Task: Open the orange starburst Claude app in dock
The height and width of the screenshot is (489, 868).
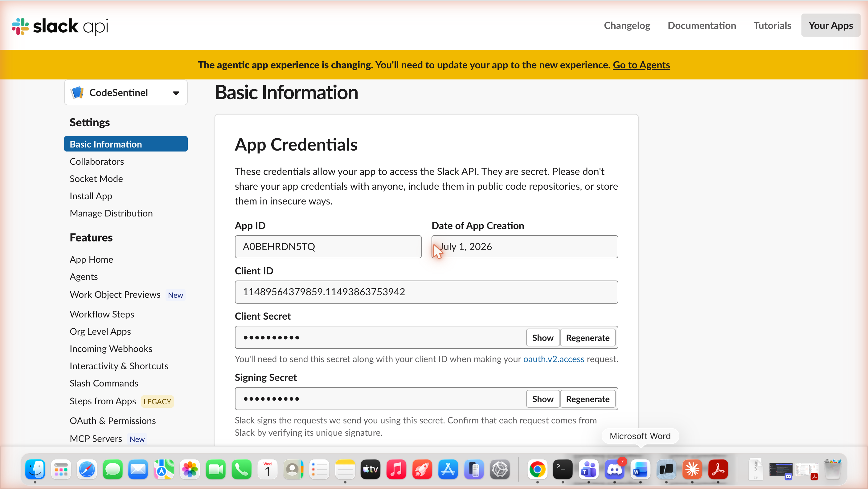Action: [x=692, y=469]
